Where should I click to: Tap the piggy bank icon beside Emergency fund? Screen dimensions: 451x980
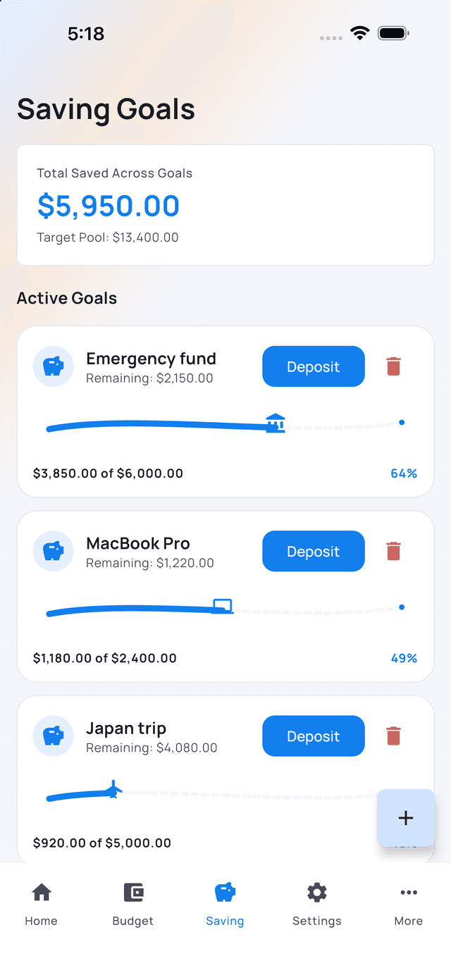point(54,366)
